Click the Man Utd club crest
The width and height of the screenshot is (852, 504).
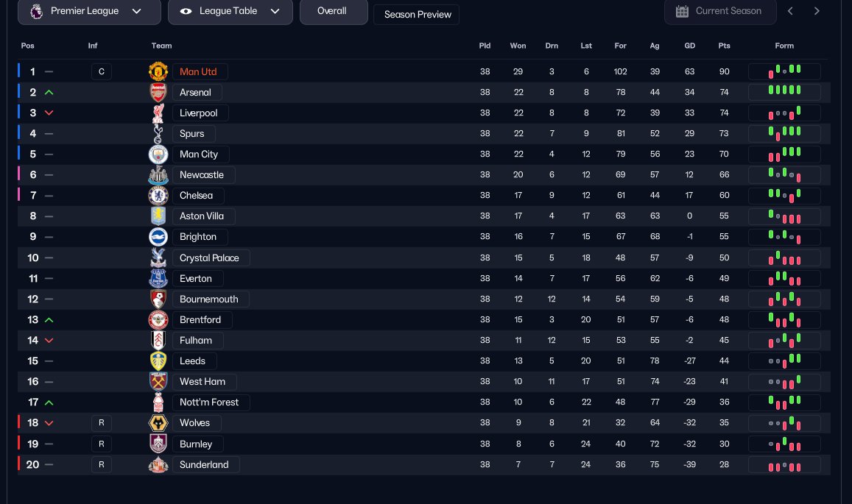(158, 71)
